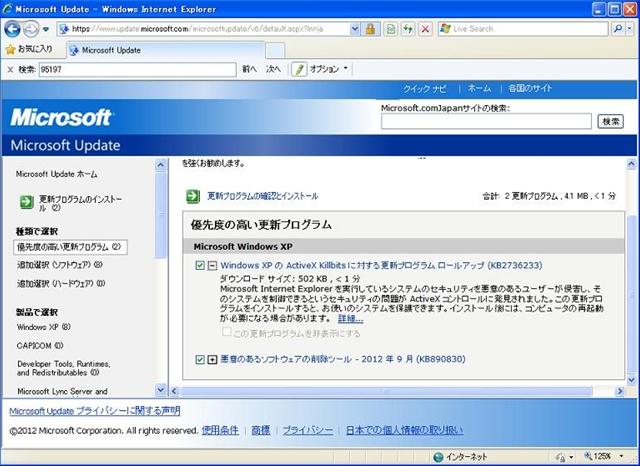Image resolution: width=640 pixels, height=466 pixels.
Task: Select 追加選択 (ハードウェア) (0) category
Action: click(61, 283)
